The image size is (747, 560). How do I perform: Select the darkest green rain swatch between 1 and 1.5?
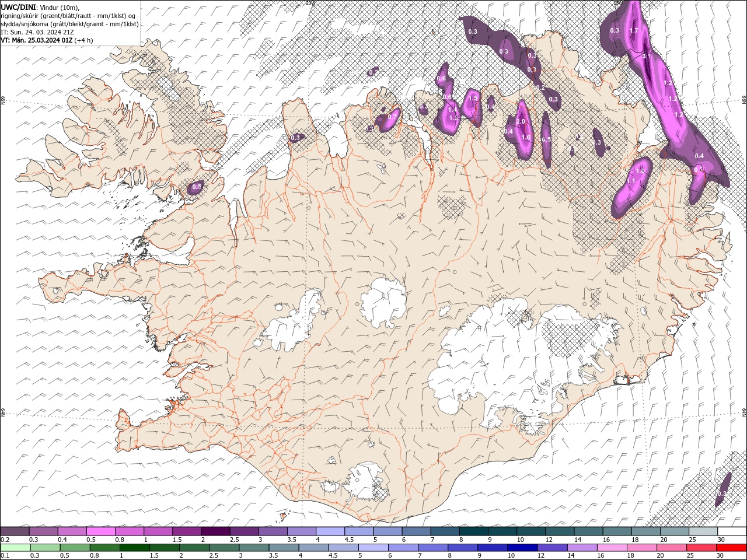pyautogui.click(x=134, y=547)
